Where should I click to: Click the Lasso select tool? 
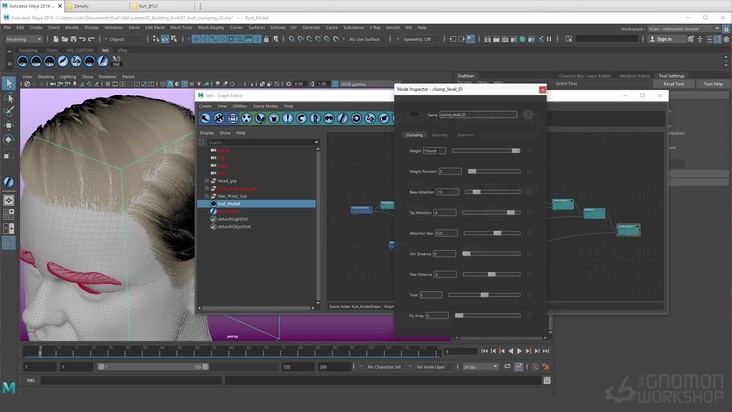pyautogui.click(x=9, y=98)
